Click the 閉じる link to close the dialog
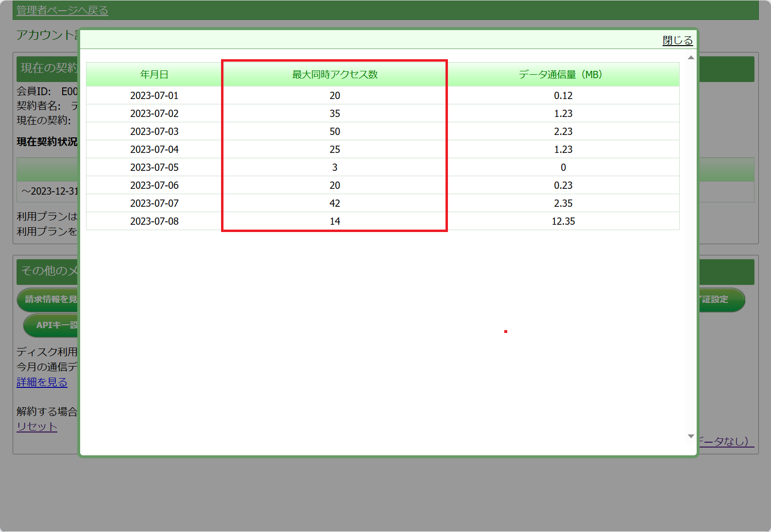 (x=677, y=40)
